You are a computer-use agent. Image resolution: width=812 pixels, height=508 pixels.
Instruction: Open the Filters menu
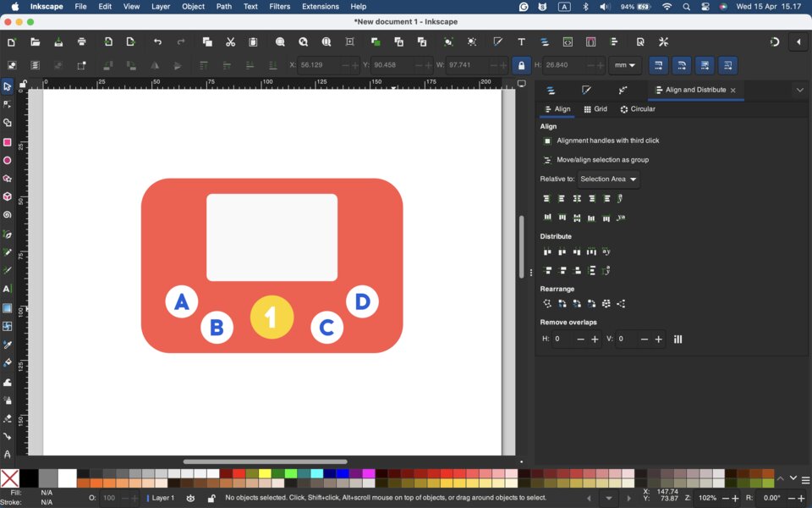(279, 6)
